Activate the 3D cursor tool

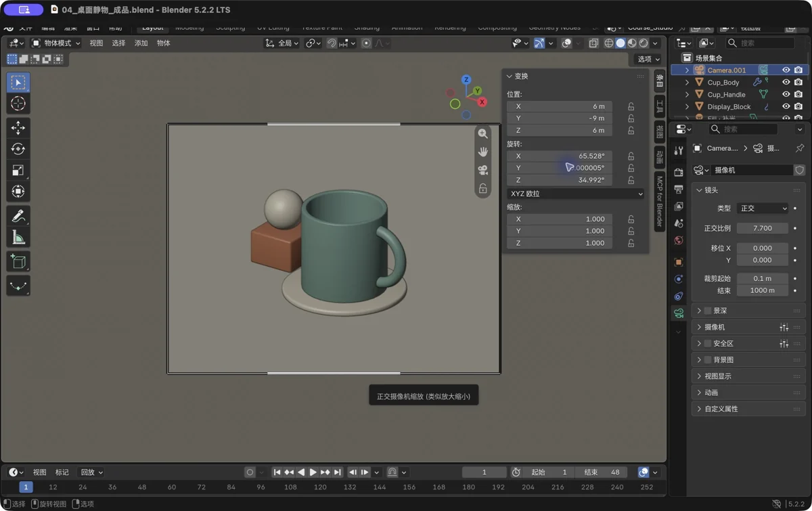point(18,104)
